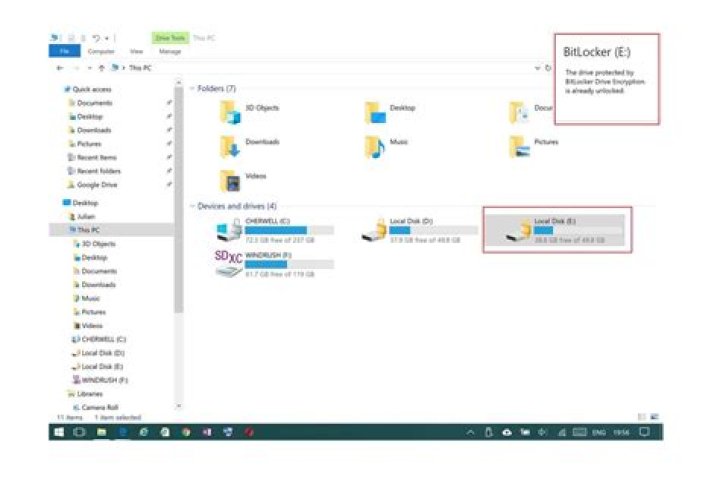Select the Local Disk (D:) drive icon
The width and height of the screenshot is (720, 480).
pos(374,229)
